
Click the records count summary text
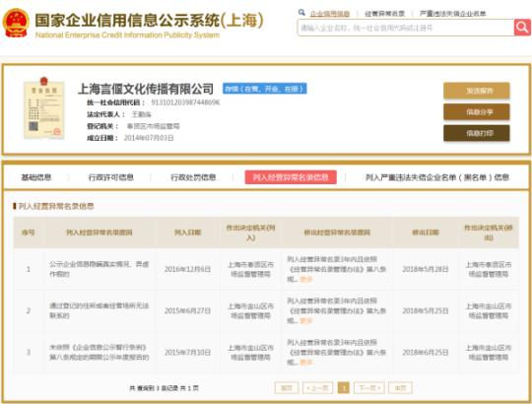[164, 388]
